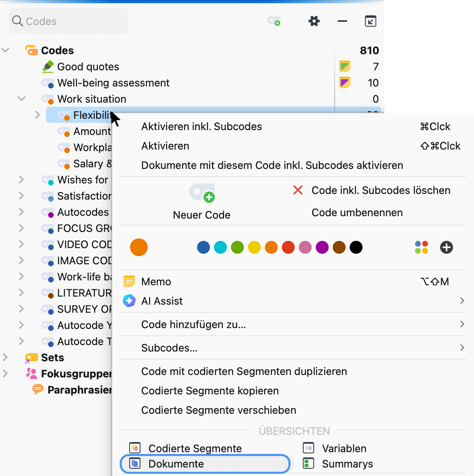Click Code inkl. Subcodes löschen
The image size is (474, 476).
pyautogui.click(x=381, y=190)
